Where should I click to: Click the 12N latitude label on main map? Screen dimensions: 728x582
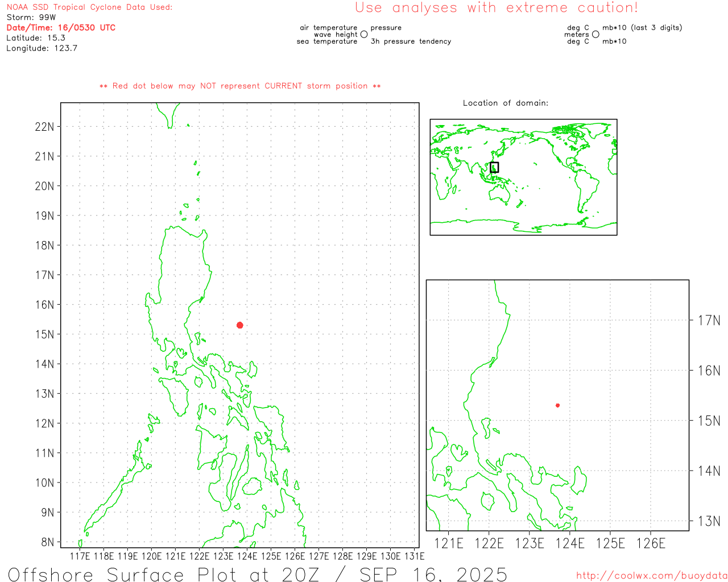click(44, 423)
